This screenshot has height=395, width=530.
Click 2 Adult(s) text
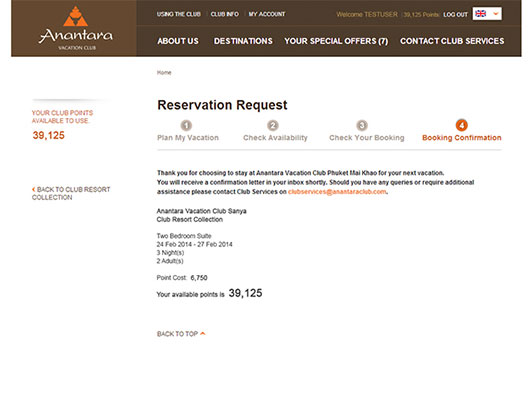170,261
